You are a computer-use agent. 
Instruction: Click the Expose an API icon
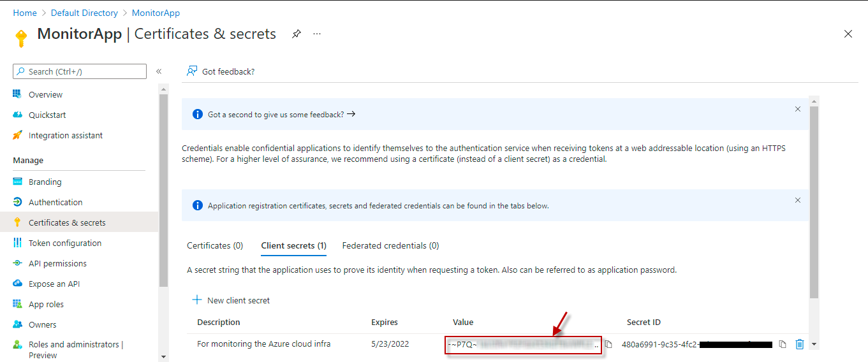17,284
